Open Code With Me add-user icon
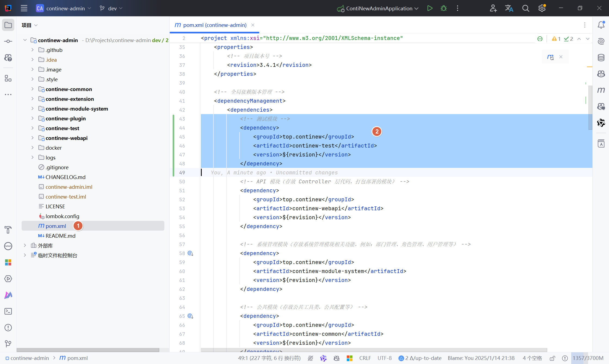 pos(493,8)
